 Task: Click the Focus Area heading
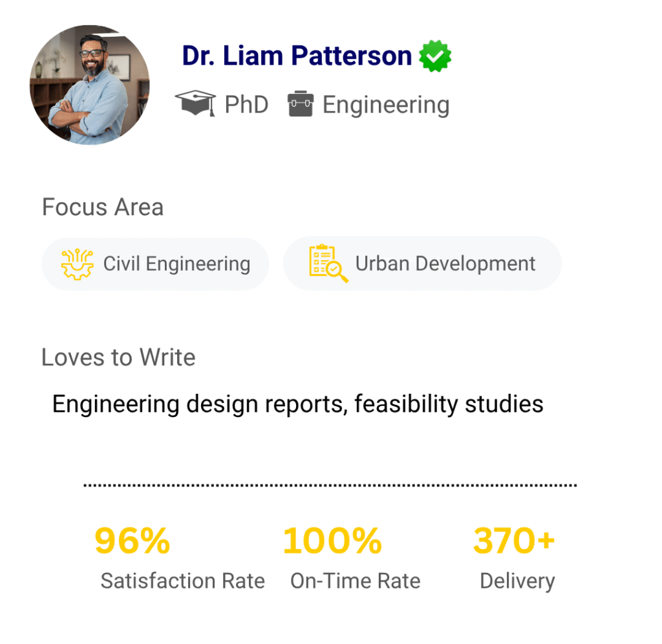pyautogui.click(x=103, y=208)
